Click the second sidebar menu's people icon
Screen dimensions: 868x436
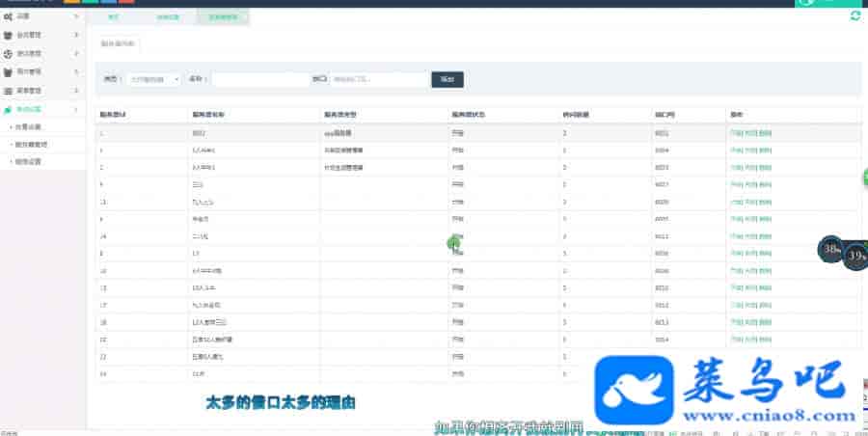coord(8,35)
